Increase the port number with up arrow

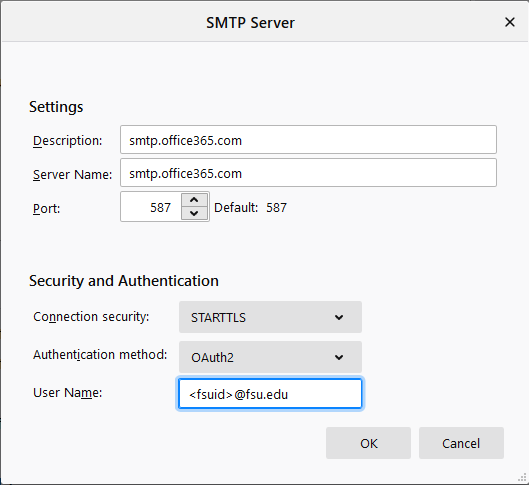point(194,200)
